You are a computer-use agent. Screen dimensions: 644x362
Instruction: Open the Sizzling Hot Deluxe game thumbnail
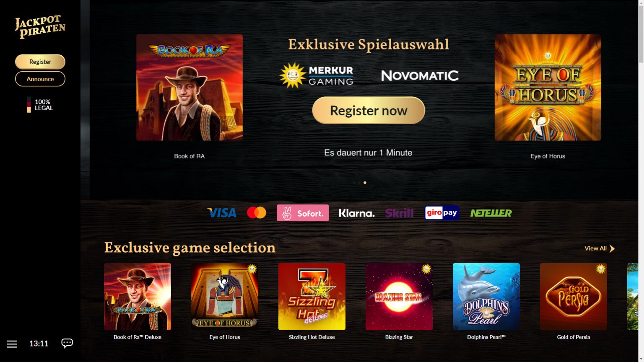312,297
